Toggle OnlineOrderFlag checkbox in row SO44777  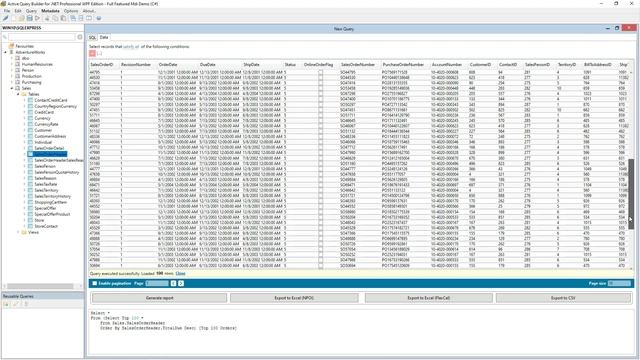(x=320, y=169)
